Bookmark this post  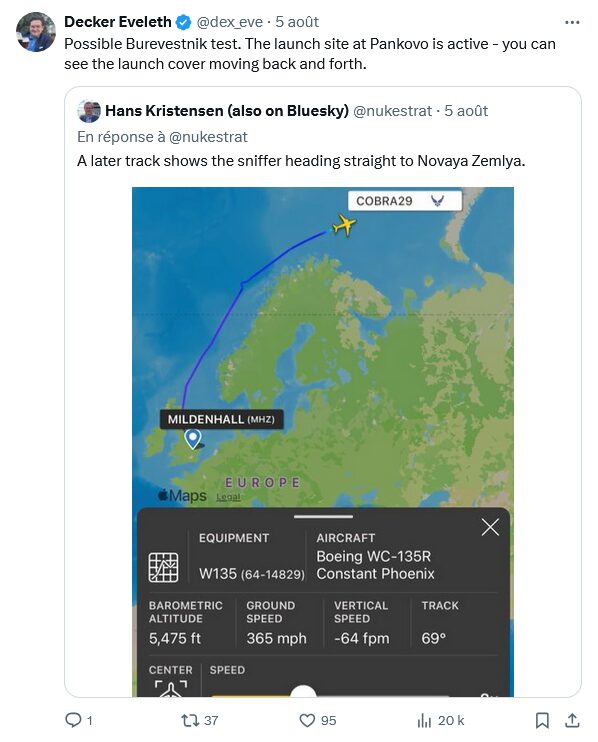(x=542, y=720)
